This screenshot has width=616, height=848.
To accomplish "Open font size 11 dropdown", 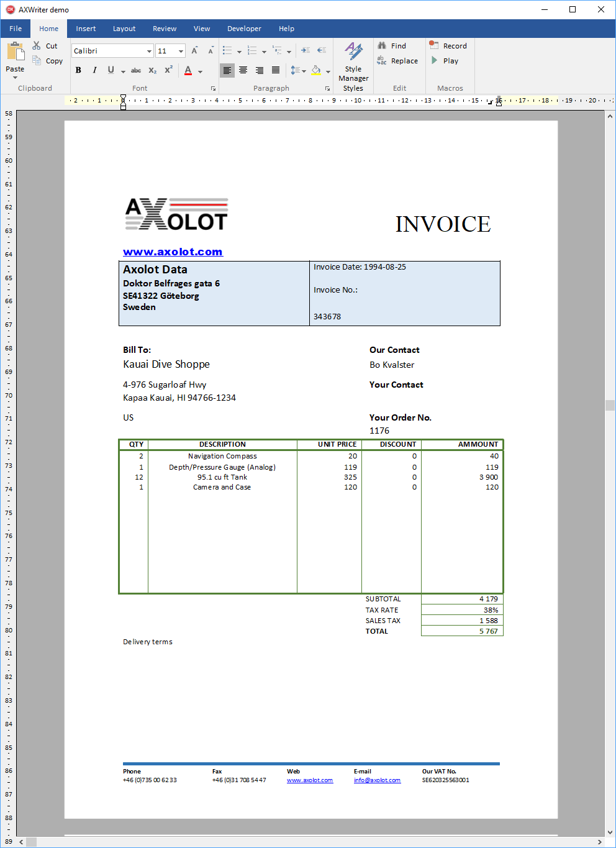I will pos(181,51).
